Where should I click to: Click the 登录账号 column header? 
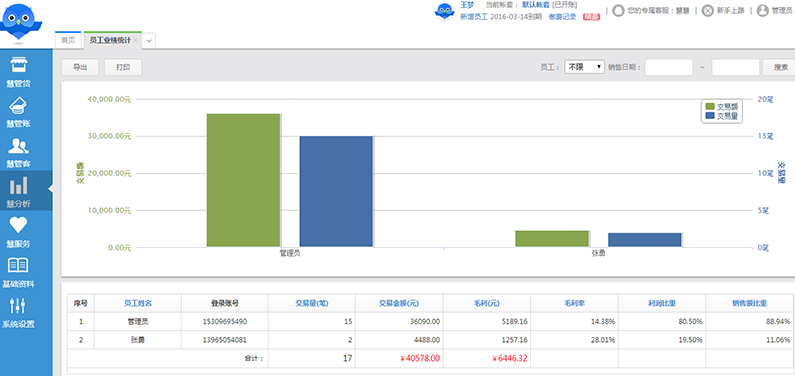click(225, 303)
